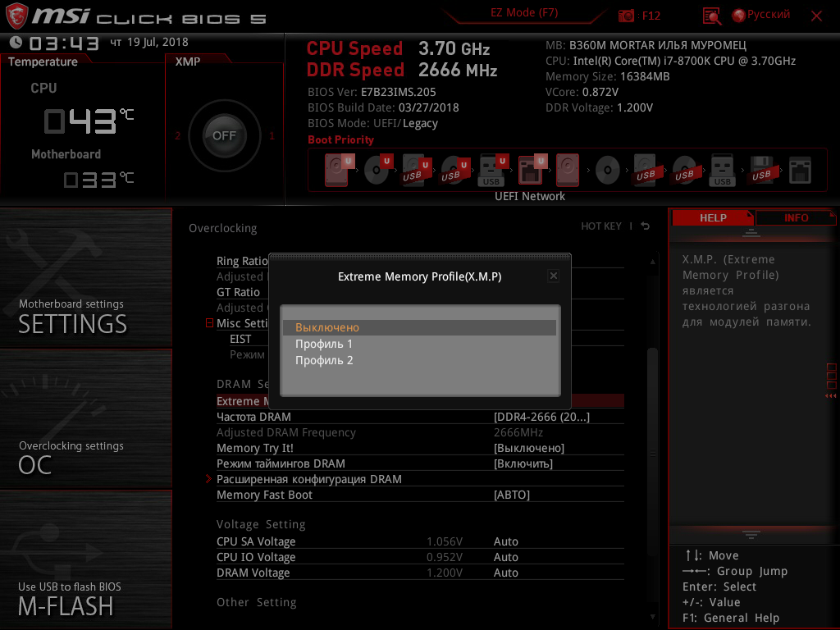This screenshot has width=840, height=630.
Task: Open Memory Try It! value [Выключено]
Action: point(529,448)
